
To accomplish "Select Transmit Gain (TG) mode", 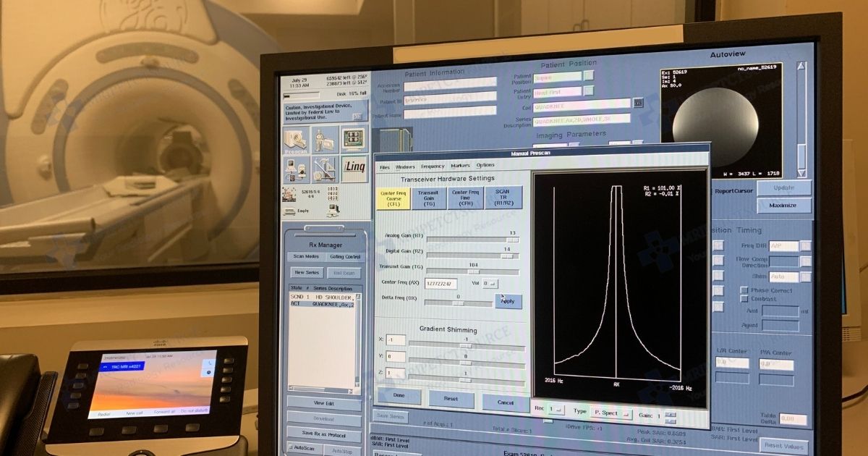I will pos(428,198).
